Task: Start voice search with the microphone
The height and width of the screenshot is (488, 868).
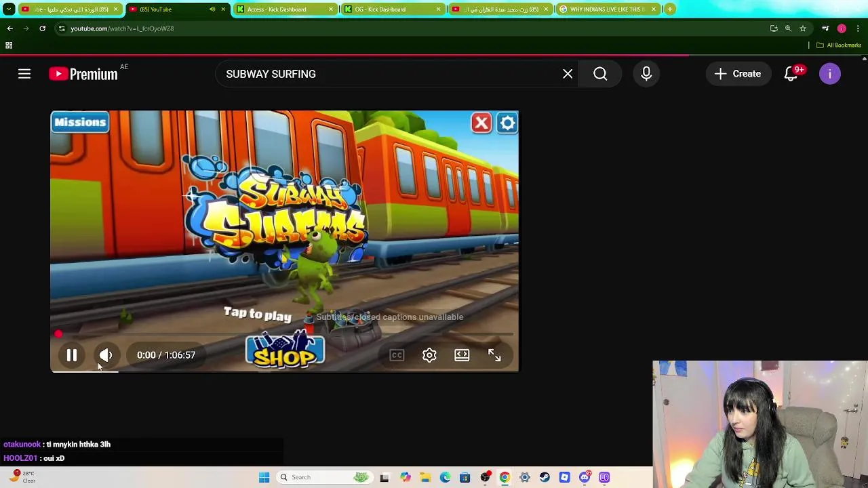Action: click(x=646, y=74)
